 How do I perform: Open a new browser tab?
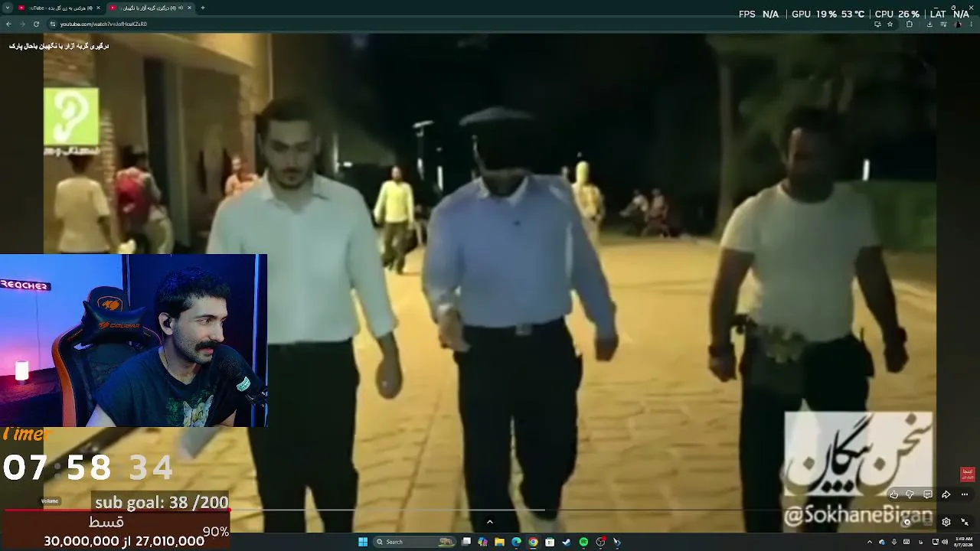tap(202, 8)
